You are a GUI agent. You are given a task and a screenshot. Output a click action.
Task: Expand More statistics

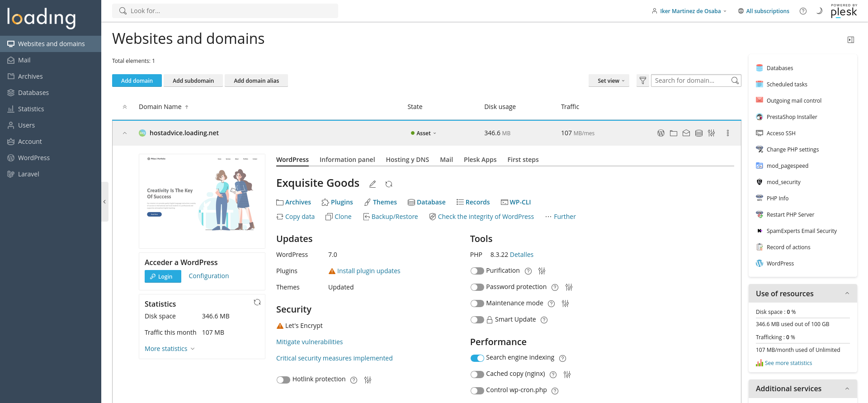tap(170, 349)
